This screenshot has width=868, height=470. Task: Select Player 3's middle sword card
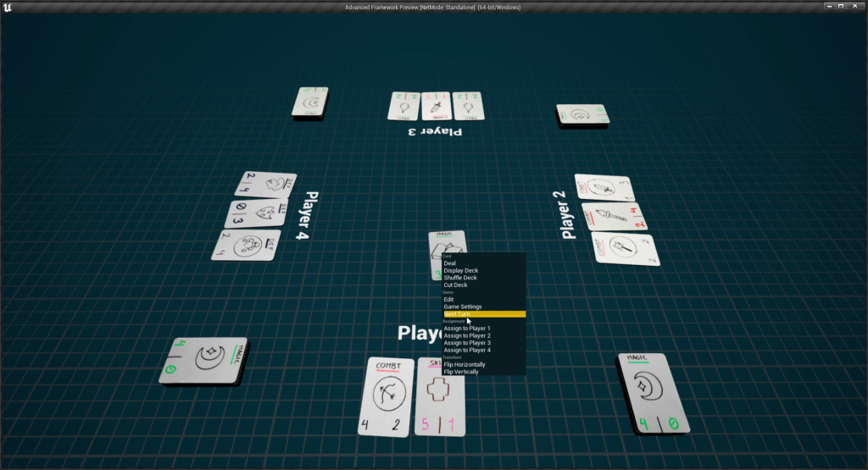click(437, 106)
